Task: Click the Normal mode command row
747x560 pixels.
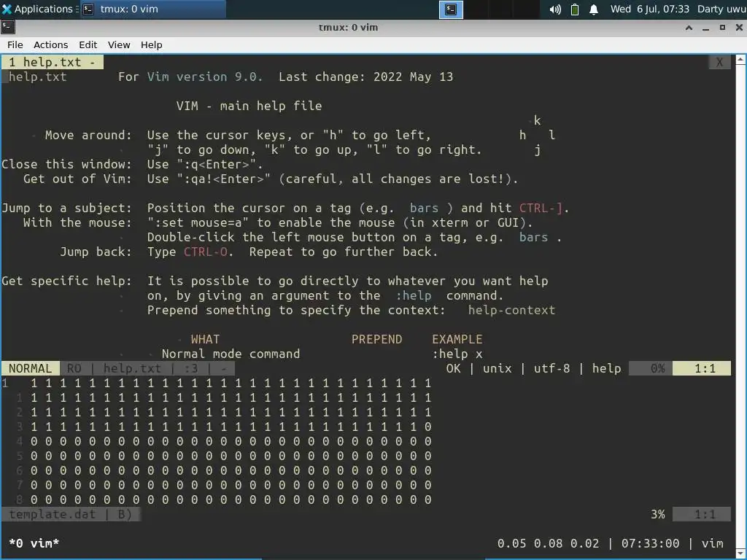Action: (231, 354)
